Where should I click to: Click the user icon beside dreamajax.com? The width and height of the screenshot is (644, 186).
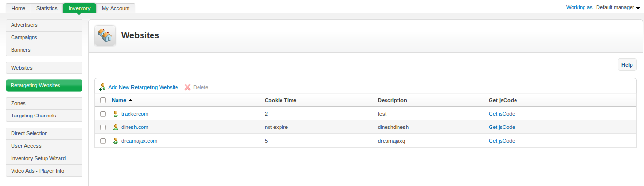point(116,141)
